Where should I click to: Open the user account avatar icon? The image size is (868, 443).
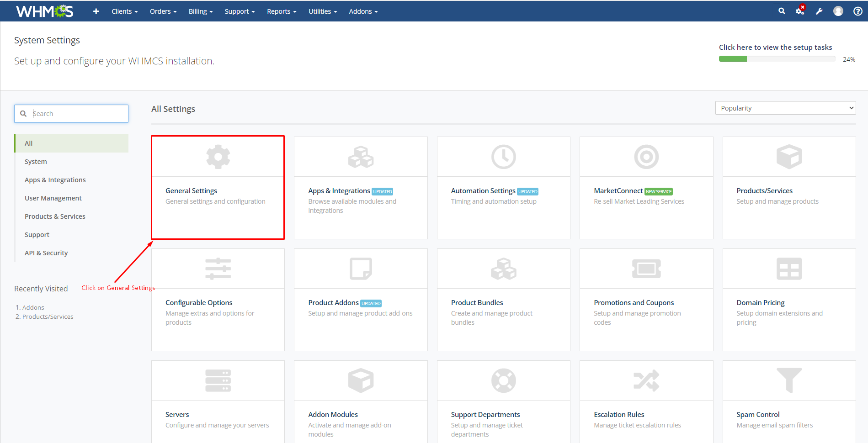838,11
